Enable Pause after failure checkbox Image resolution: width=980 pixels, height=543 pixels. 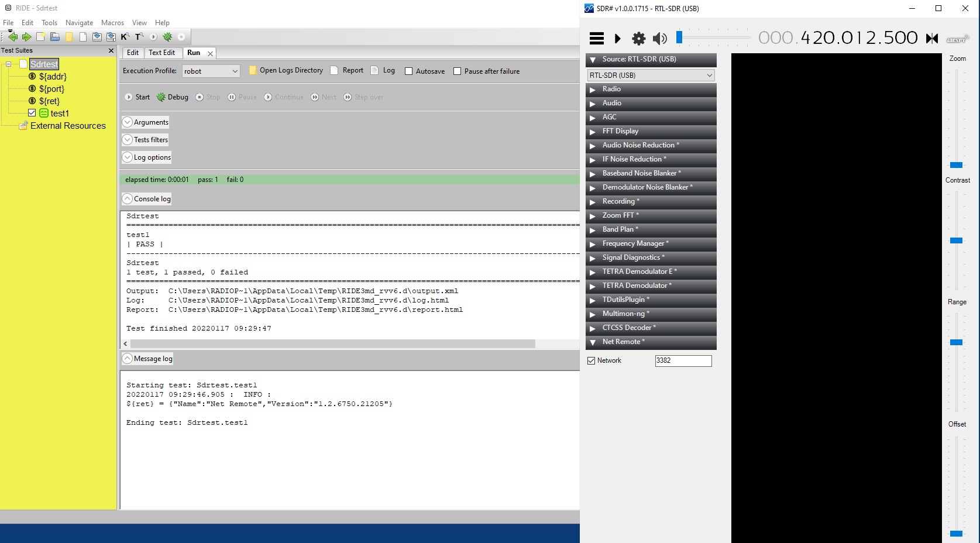(458, 71)
